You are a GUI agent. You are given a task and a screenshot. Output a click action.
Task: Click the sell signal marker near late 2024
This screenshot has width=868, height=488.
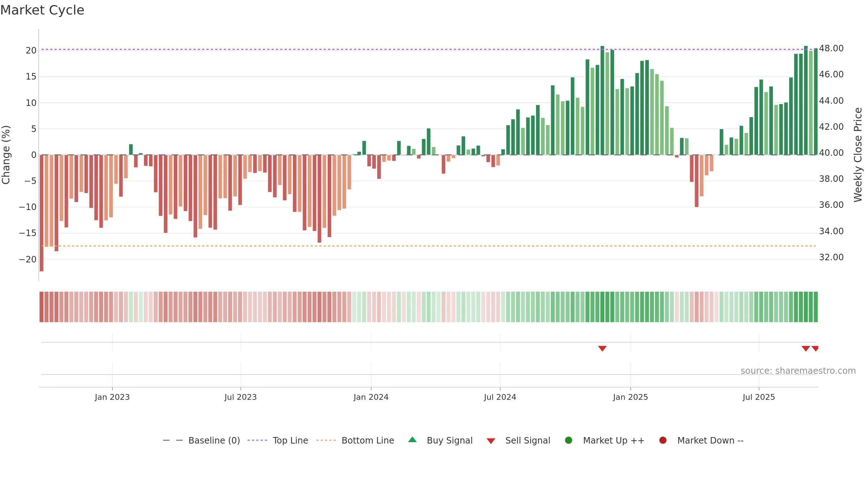coord(602,348)
